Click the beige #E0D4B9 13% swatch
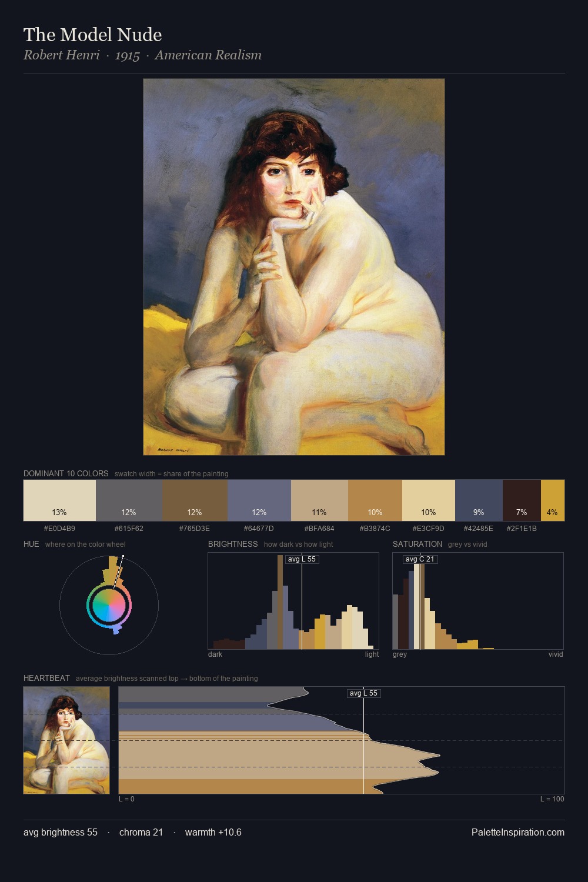588x882 pixels. 59,500
